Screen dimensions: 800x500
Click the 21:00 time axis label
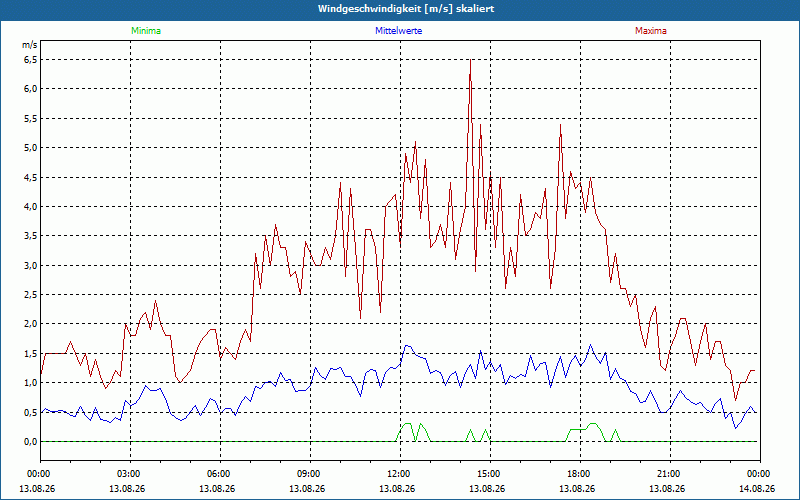[670, 474]
